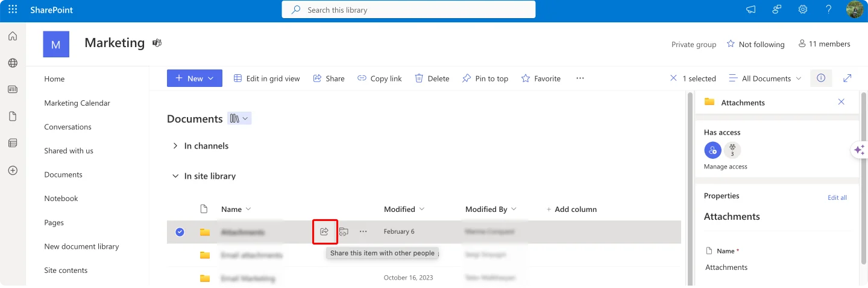Click the October 16, 2023 modified date
Image resolution: width=868 pixels, height=288 pixels.
tap(408, 278)
